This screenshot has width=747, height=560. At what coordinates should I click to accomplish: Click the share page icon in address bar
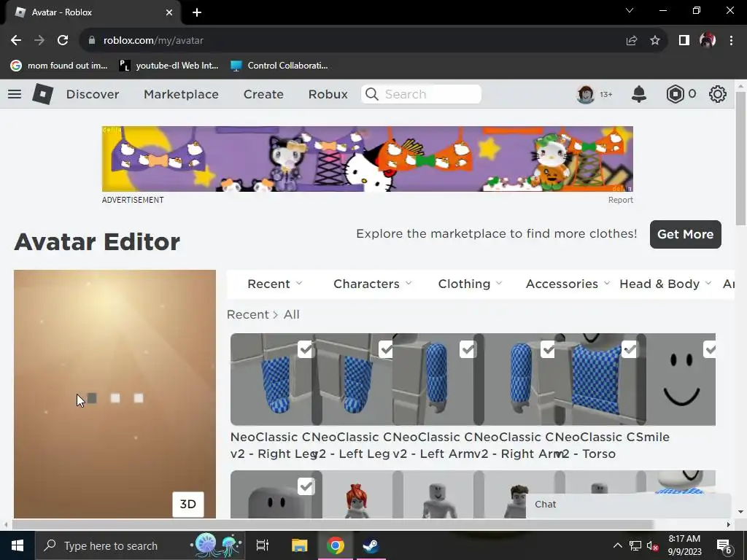click(632, 41)
